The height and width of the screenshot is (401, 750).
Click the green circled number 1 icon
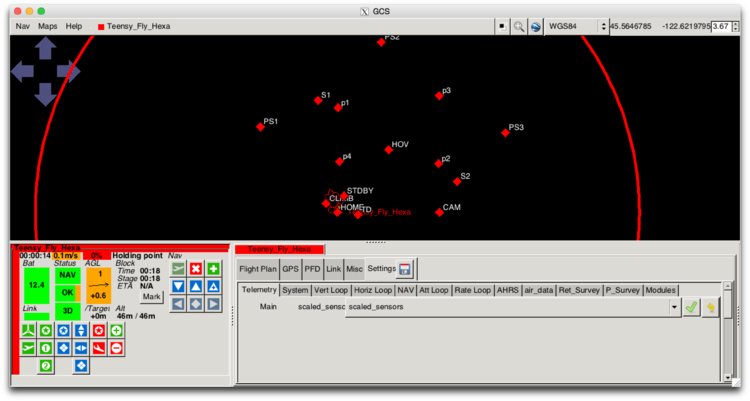tap(46, 348)
